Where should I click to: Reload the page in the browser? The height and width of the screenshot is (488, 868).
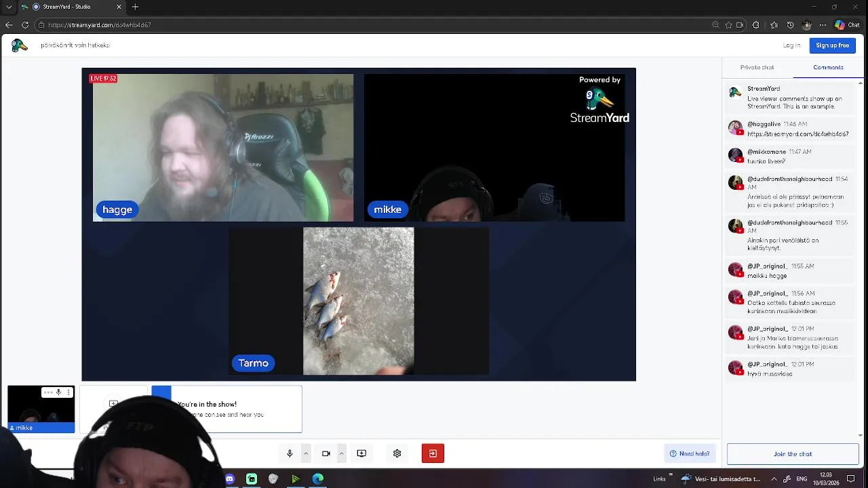[25, 25]
